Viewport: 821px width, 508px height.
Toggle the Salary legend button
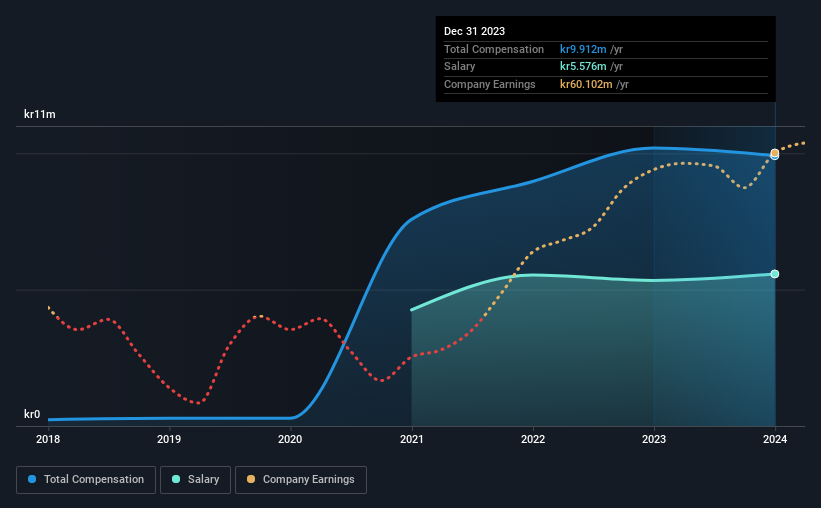coord(195,480)
